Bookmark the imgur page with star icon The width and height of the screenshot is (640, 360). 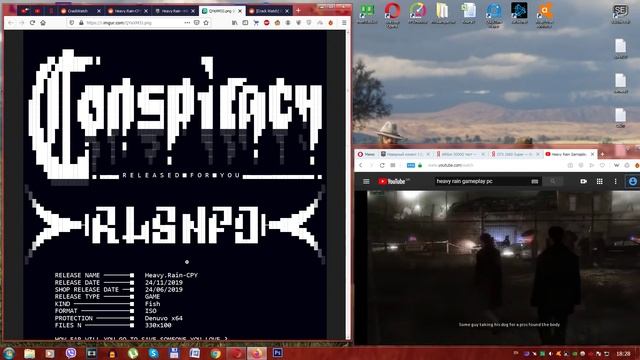click(206, 23)
